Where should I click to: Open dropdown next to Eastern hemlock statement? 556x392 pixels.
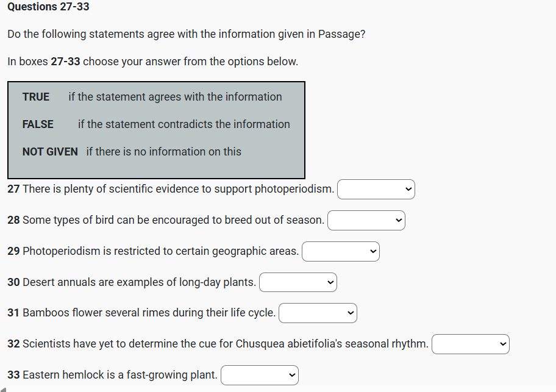tap(260, 376)
